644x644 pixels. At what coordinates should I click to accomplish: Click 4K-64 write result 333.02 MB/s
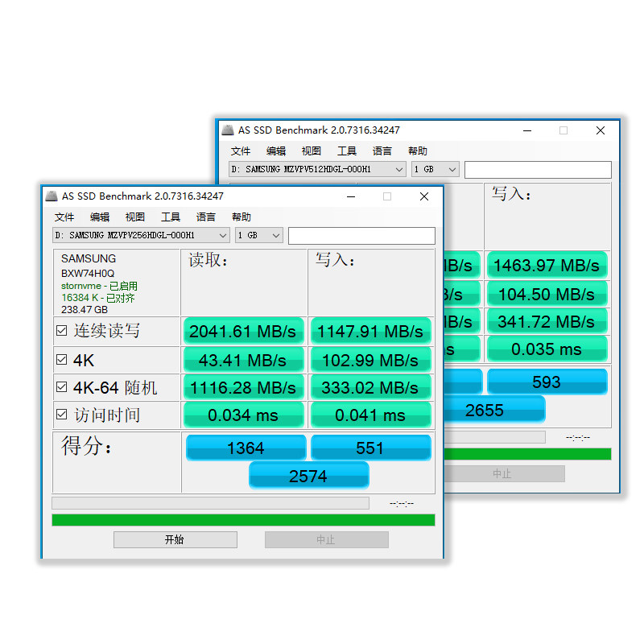pyautogui.click(x=370, y=387)
